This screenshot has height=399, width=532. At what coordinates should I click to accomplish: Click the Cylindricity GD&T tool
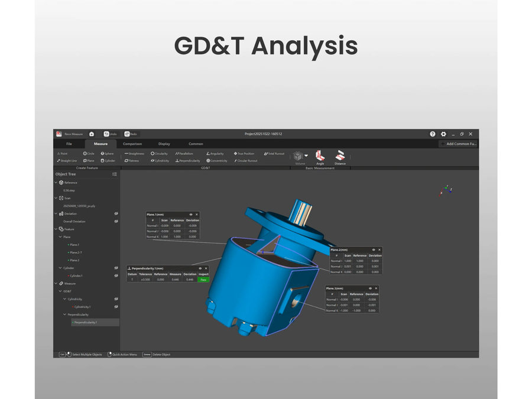160,161
